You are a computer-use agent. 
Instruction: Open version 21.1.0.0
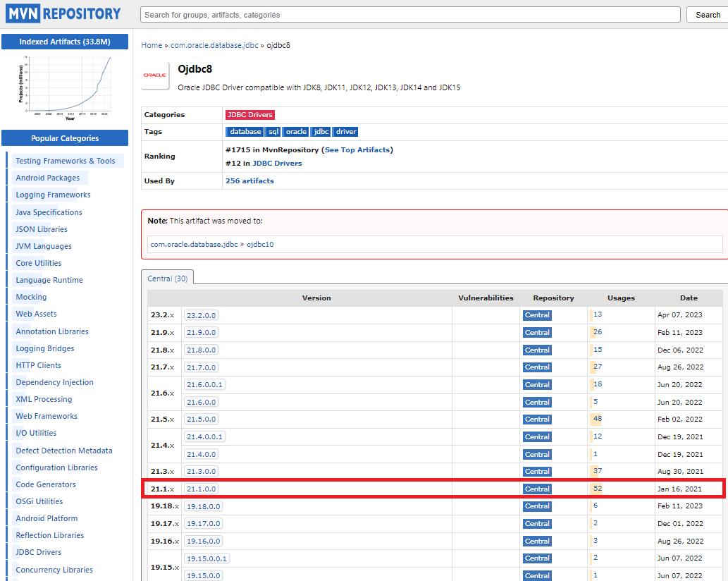pyautogui.click(x=201, y=489)
